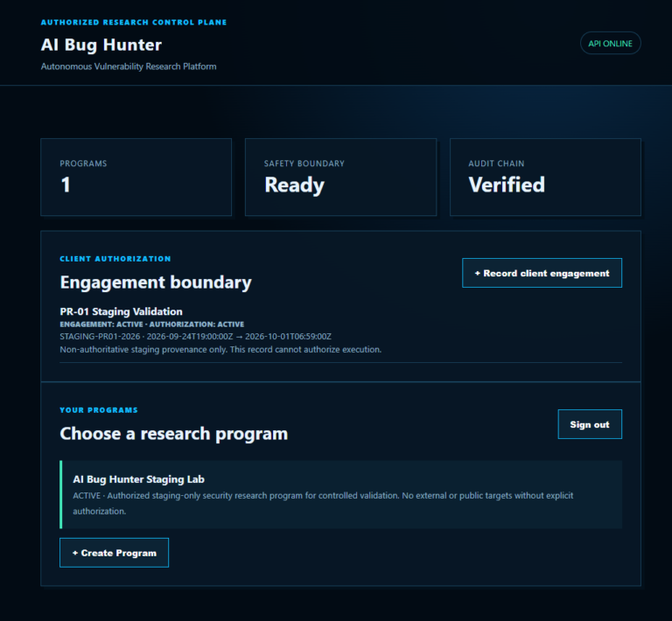This screenshot has height=621, width=672.
Task: Select the Programs count card
Action: coord(136,177)
